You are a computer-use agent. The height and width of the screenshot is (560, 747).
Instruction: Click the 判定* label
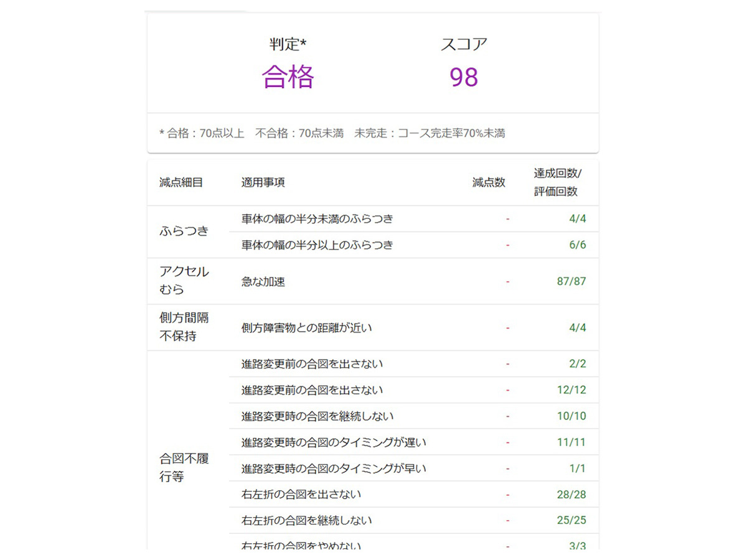point(288,45)
